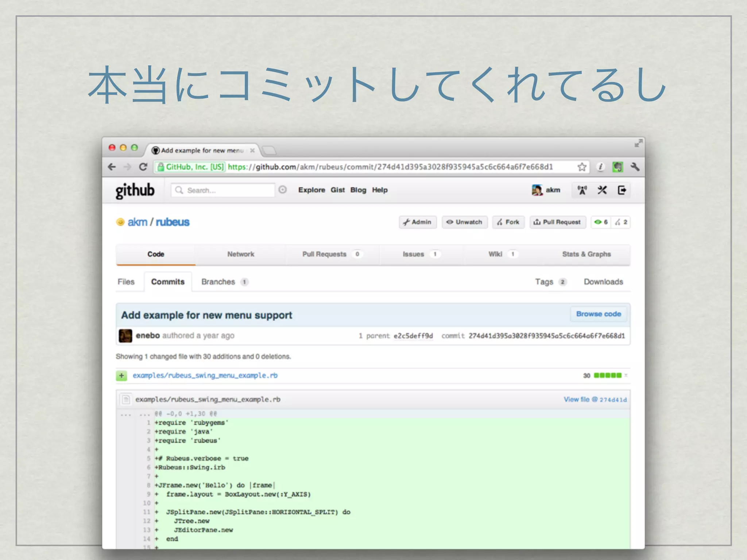Open the Chrome wrench settings menu
Image resolution: width=747 pixels, height=560 pixels.
(x=635, y=167)
